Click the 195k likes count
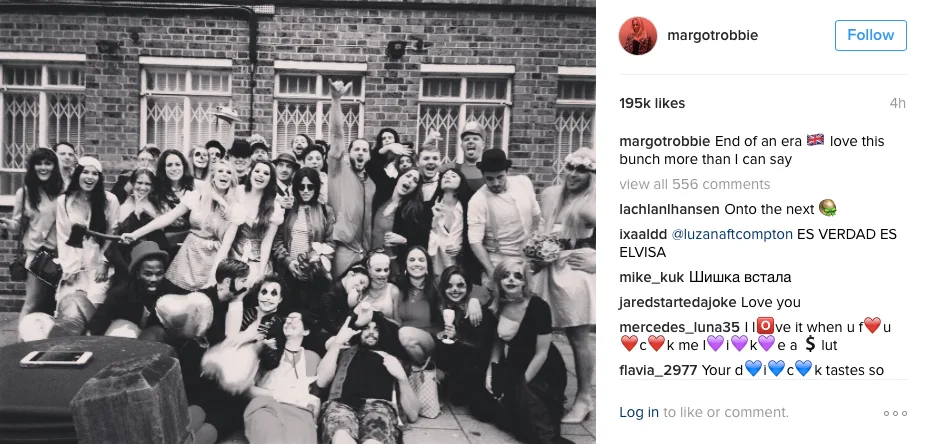Image resolution: width=930 pixels, height=444 pixels. pyautogui.click(x=652, y=103)
